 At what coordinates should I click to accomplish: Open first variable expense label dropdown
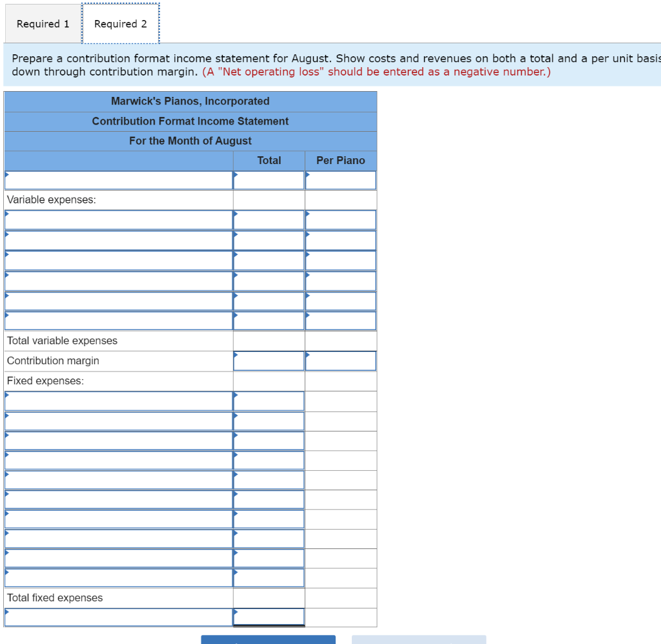tap(119, 220)
